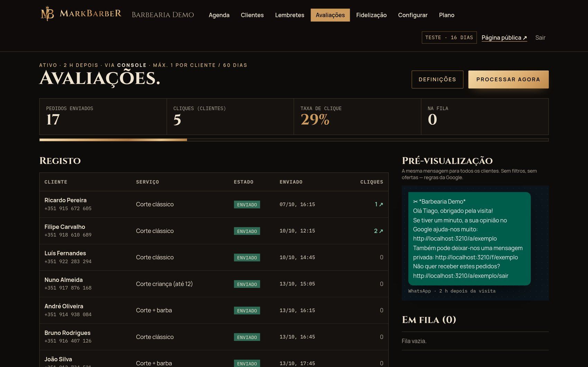
Task: Select client name João Silva
Action: 58,359
